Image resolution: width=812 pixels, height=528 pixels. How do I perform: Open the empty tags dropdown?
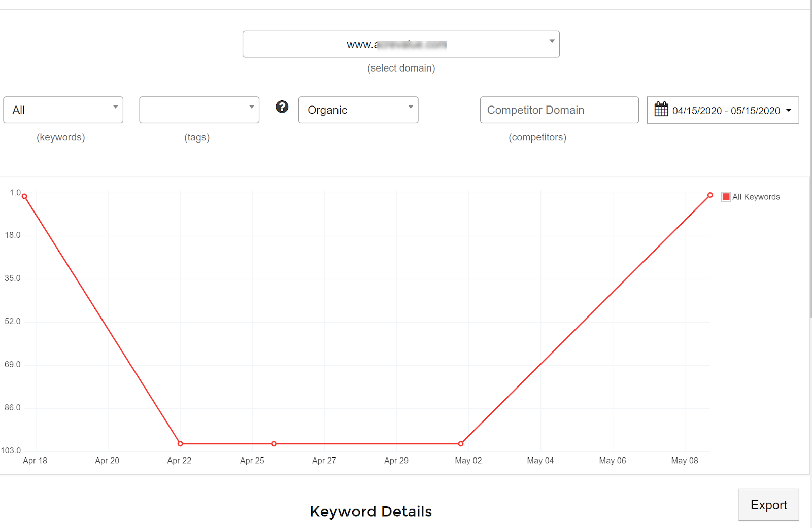pyautogui.click(x=199, y=110)
